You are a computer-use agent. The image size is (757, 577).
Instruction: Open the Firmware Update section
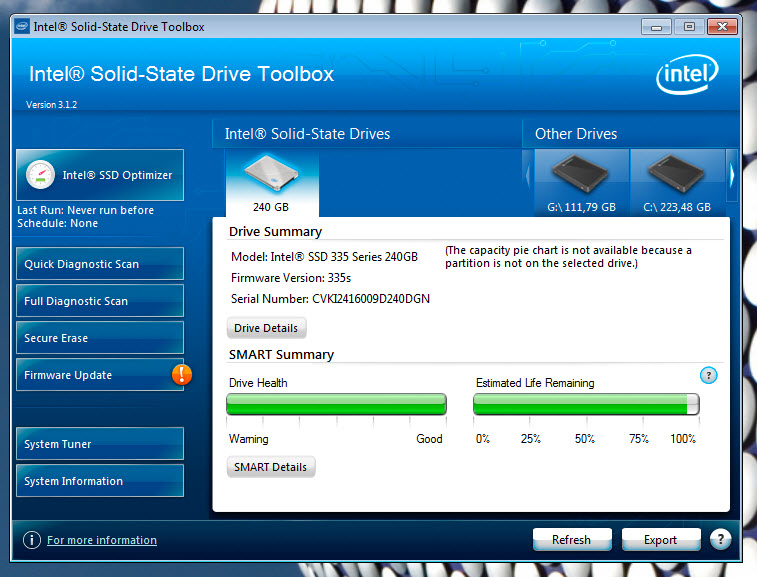(100, 375)
